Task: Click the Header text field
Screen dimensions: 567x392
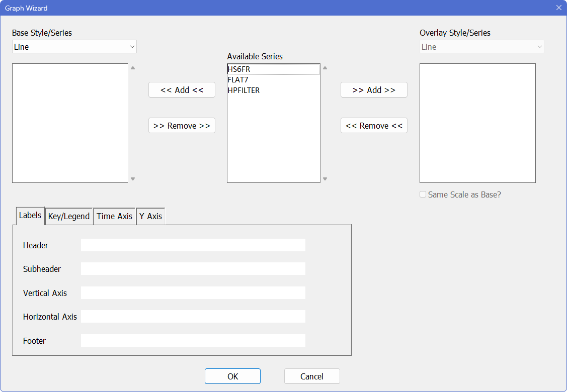Action: [193, 245]
